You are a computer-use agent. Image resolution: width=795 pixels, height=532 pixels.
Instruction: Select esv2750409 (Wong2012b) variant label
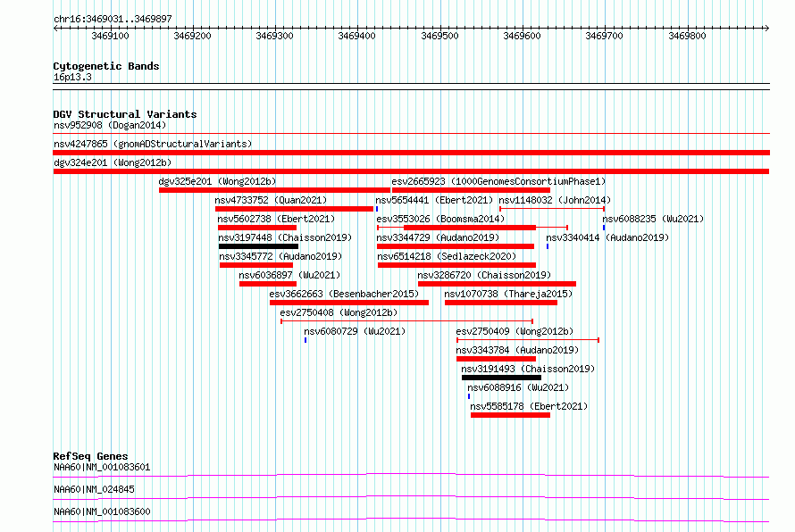[515, 331]
